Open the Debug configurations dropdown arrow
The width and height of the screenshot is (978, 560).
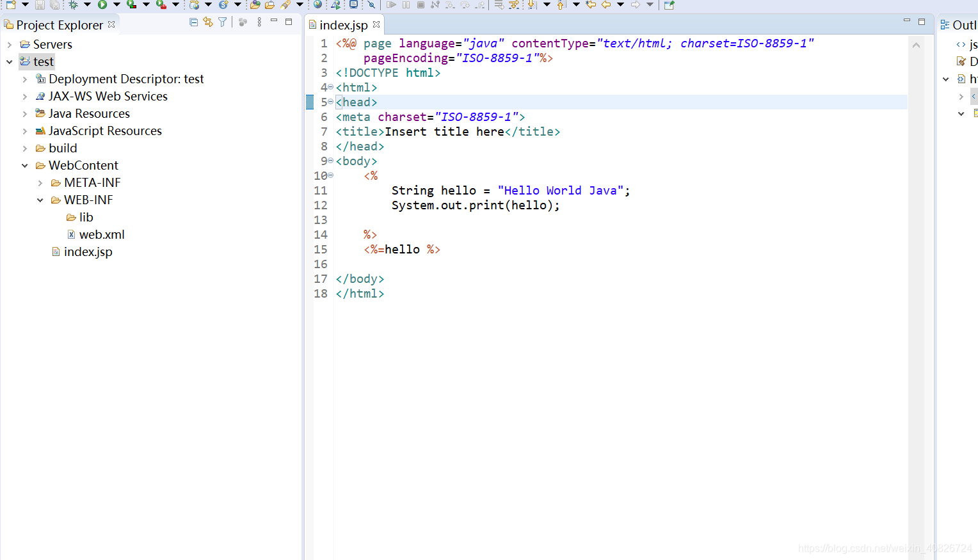pos(87,4)
